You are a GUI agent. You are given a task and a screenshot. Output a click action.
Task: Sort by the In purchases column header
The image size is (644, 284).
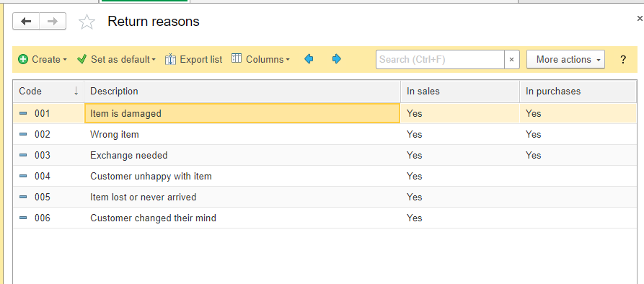pyautogui.click(x=578, y=91)
